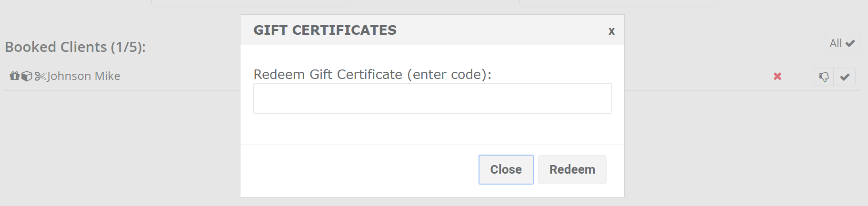Click the GIFT CERTIFICATES dialog title
Screen dimensions: 868x206
[325, 30]
